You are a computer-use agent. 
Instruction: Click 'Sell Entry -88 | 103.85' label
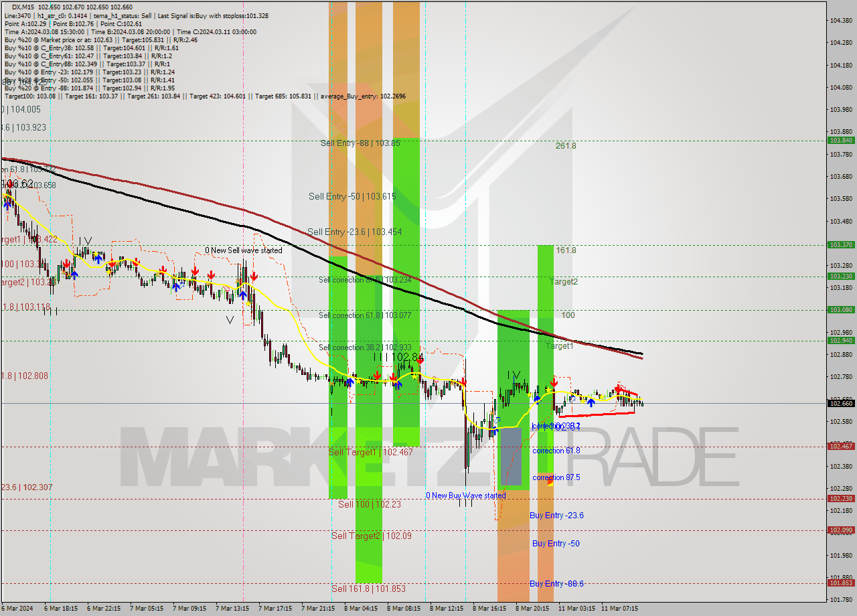click(x=360, y=143)
